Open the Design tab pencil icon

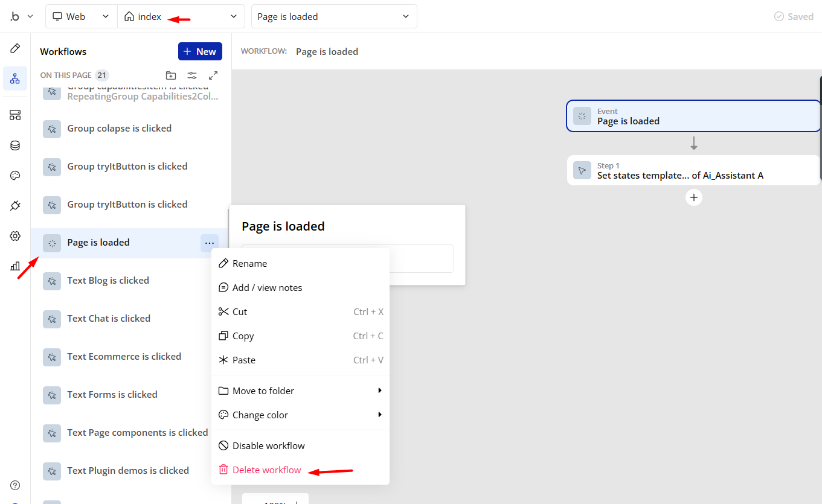point(15,48)
